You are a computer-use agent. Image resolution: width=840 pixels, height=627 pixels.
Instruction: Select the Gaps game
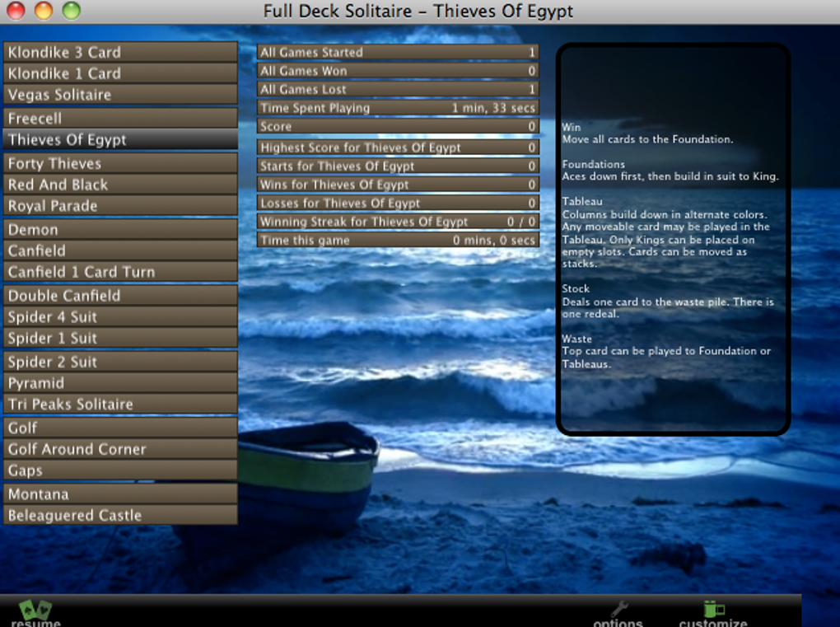120,470
